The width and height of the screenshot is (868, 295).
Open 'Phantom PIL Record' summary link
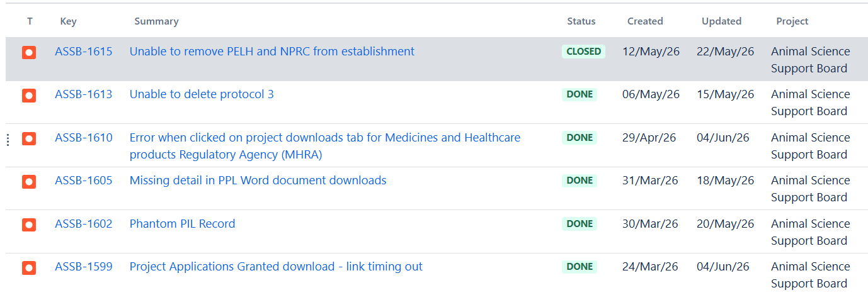182,224
